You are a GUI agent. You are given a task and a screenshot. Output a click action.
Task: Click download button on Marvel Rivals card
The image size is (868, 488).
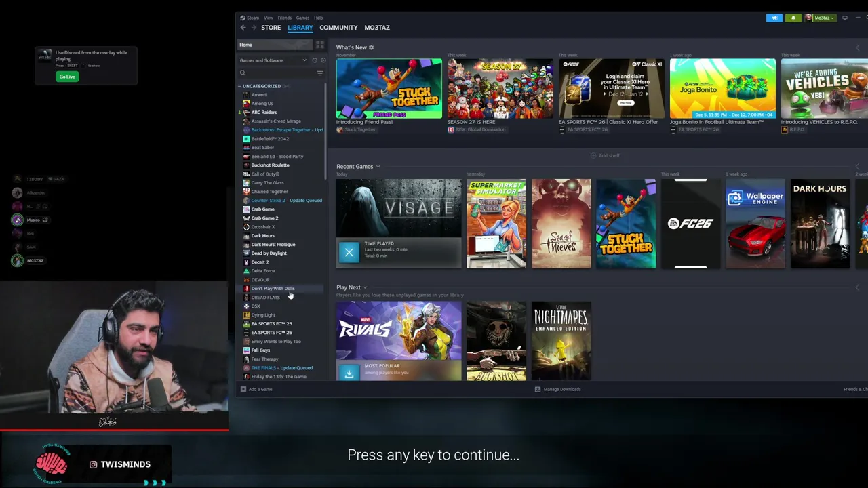point(349,372)
